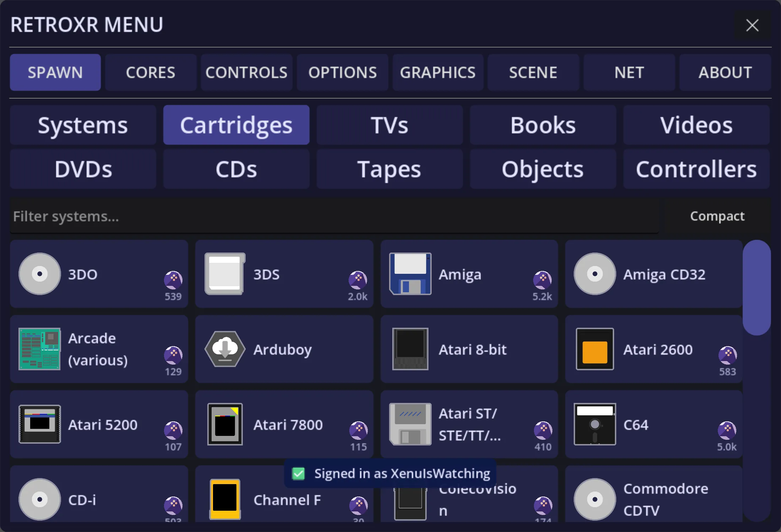Toggle the Compact view button

click(x=717, y=216)
